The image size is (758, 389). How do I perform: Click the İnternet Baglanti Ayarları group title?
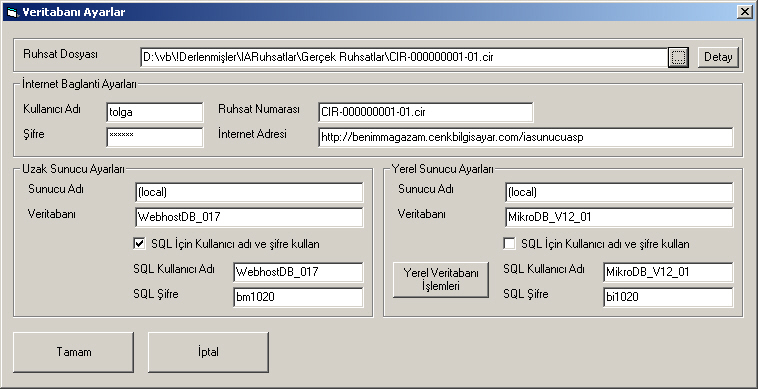79,84
